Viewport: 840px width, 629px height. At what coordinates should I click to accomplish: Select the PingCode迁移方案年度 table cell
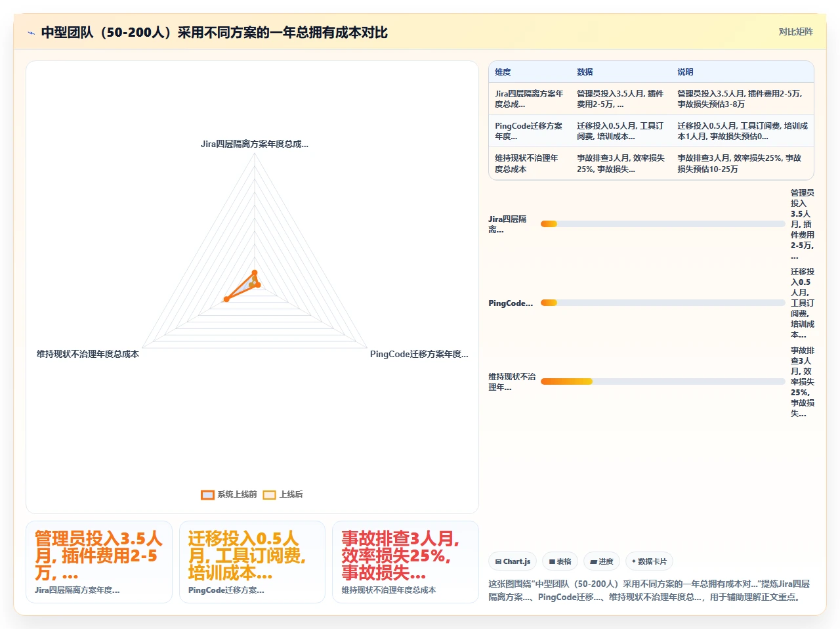tap(530, 131)
